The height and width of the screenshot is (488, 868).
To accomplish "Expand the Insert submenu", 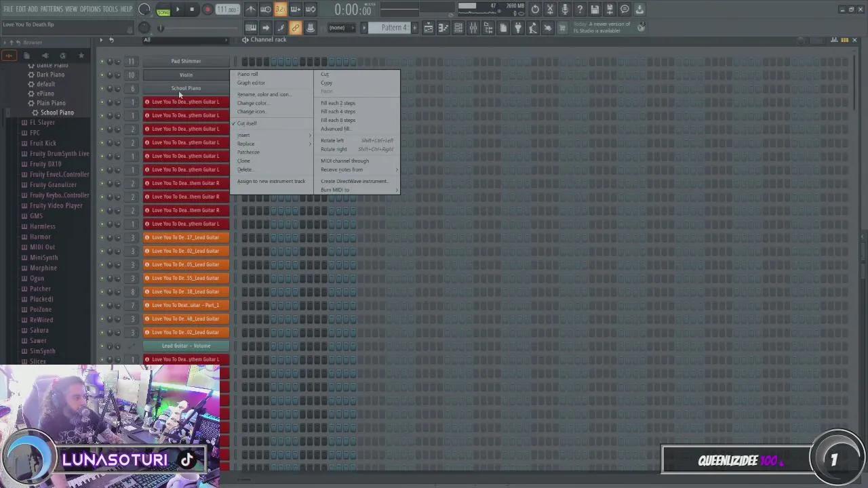I will pos(271,135).
